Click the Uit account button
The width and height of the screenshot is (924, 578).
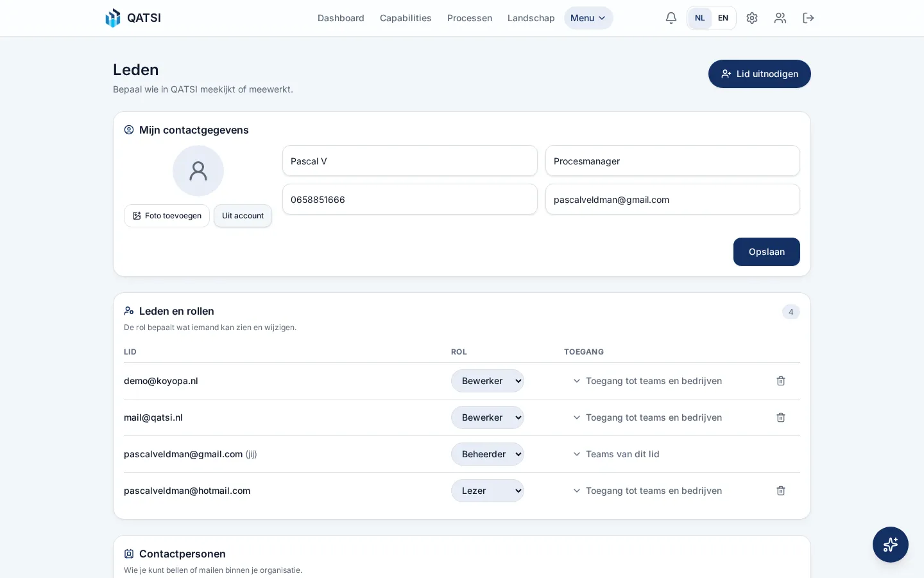243,216
